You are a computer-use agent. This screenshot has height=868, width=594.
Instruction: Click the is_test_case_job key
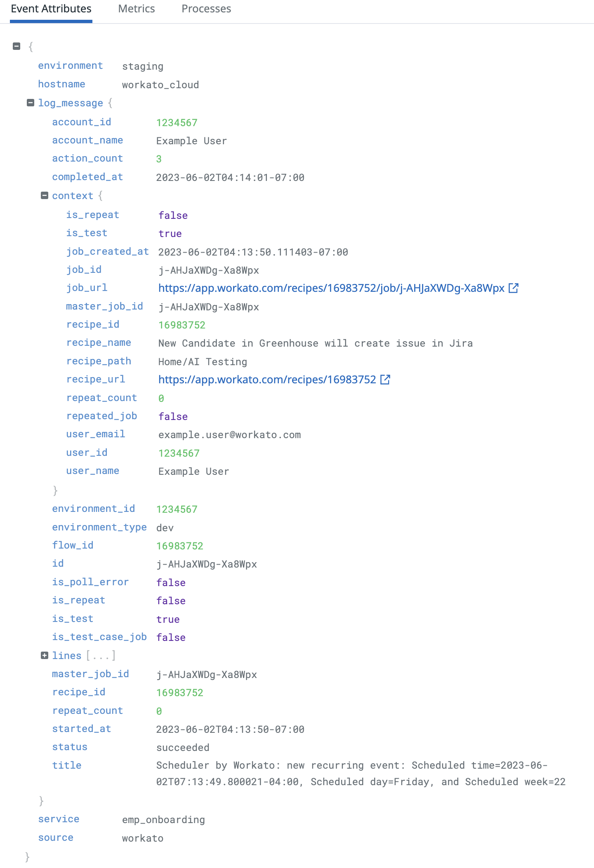click(99, 637)
